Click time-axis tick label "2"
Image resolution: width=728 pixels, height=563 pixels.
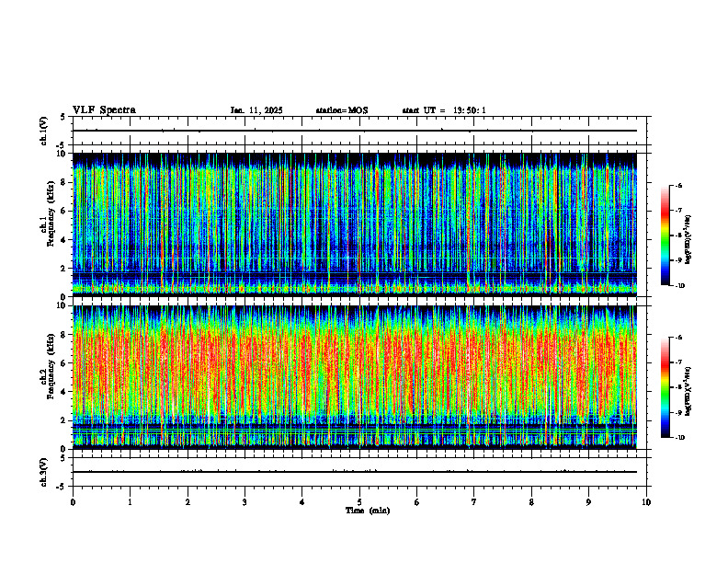[188, 502]
